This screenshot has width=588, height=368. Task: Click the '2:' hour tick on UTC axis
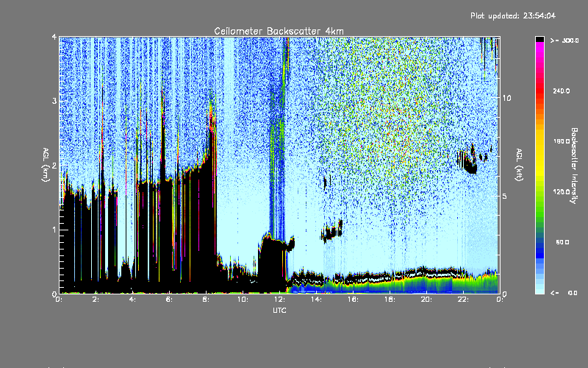(x=96, y=300)
